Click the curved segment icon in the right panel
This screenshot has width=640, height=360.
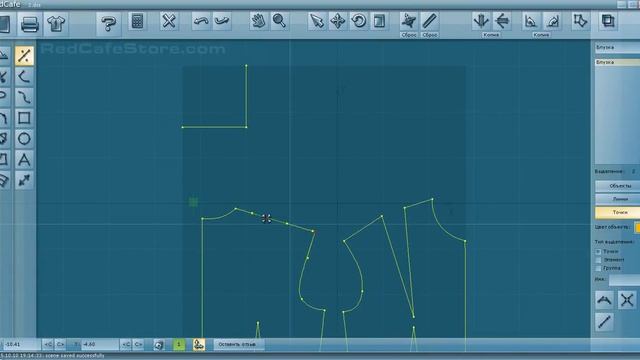604,300
